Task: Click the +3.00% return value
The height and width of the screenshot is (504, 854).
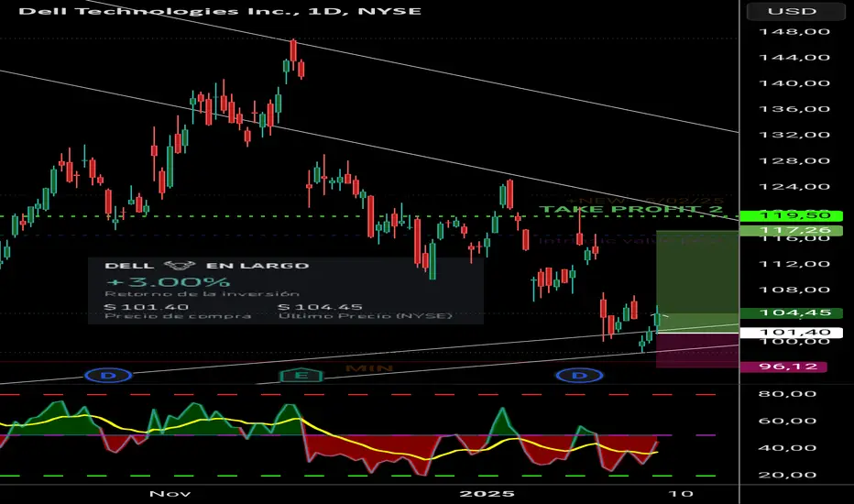Action: point(169,282)
